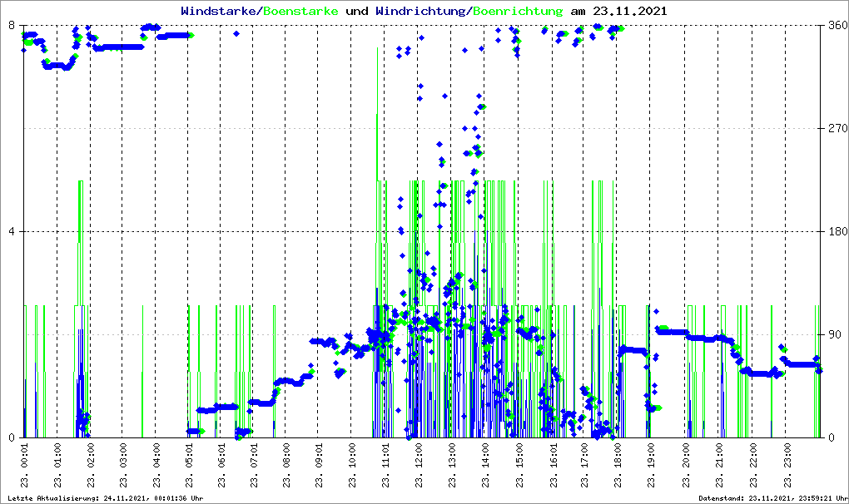This screenshot has height=504, width=849.
Task: Click the time label '23. 23:00'
Action: 787,466
